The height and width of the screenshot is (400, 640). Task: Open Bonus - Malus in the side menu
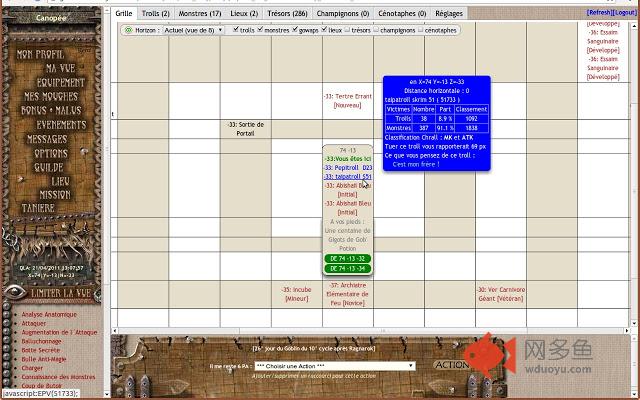click(x=51, y=111)
